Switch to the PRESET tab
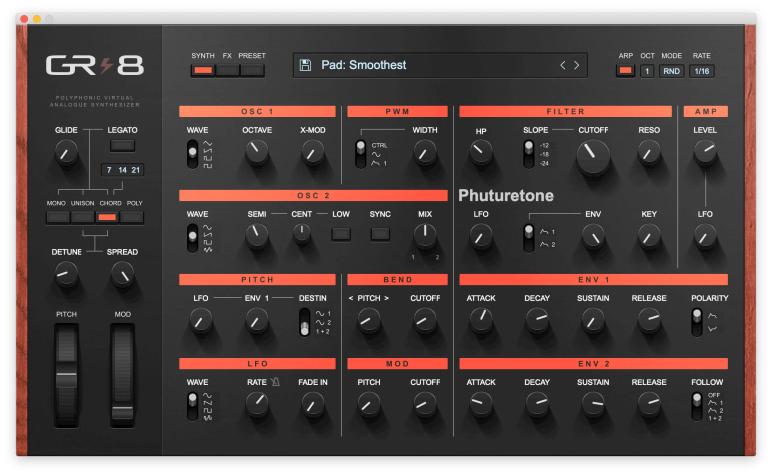 (x=252, y=70)
